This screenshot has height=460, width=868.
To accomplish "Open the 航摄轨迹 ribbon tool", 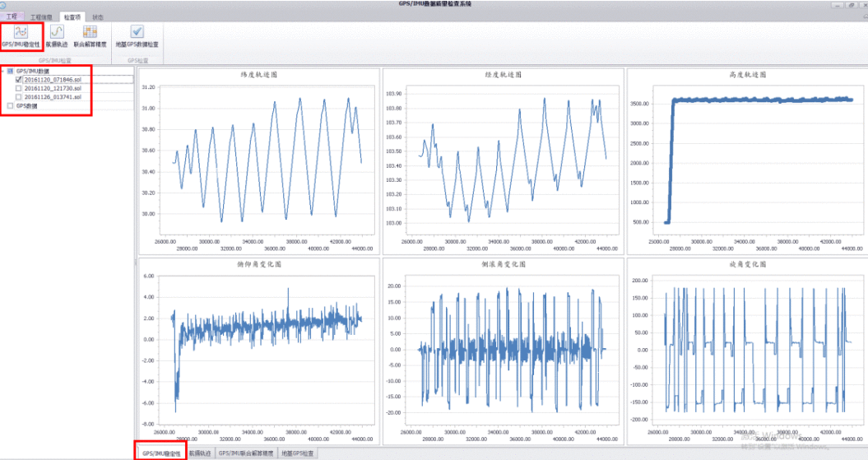I will pos(57,36).
